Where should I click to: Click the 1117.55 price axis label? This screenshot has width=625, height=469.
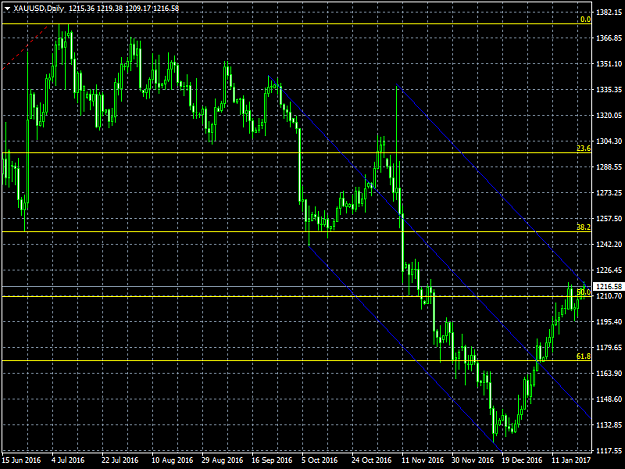609,451
